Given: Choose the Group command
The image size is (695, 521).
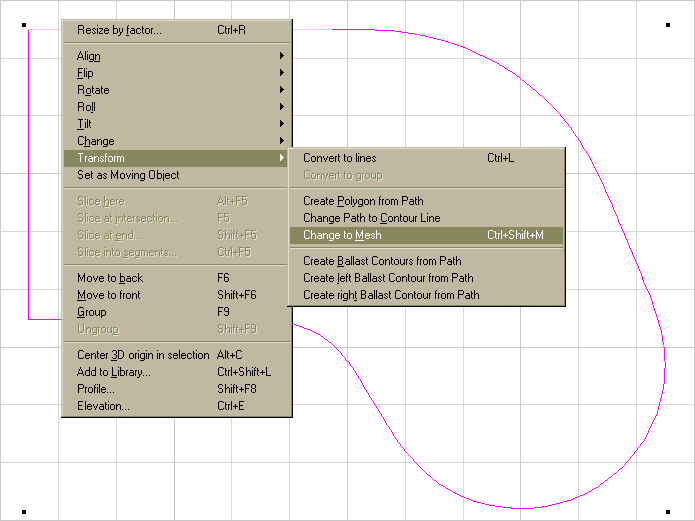Looking at the screenshot, I should 176,312.
